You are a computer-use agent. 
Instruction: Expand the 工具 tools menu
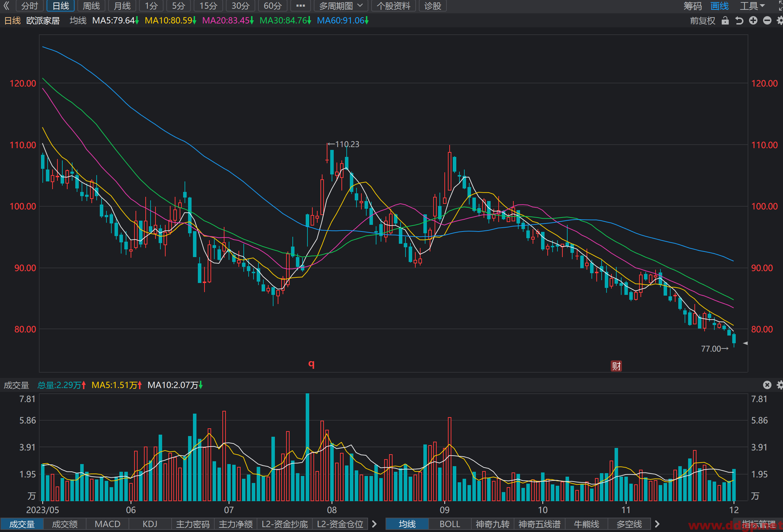click(x=751, y=6)
